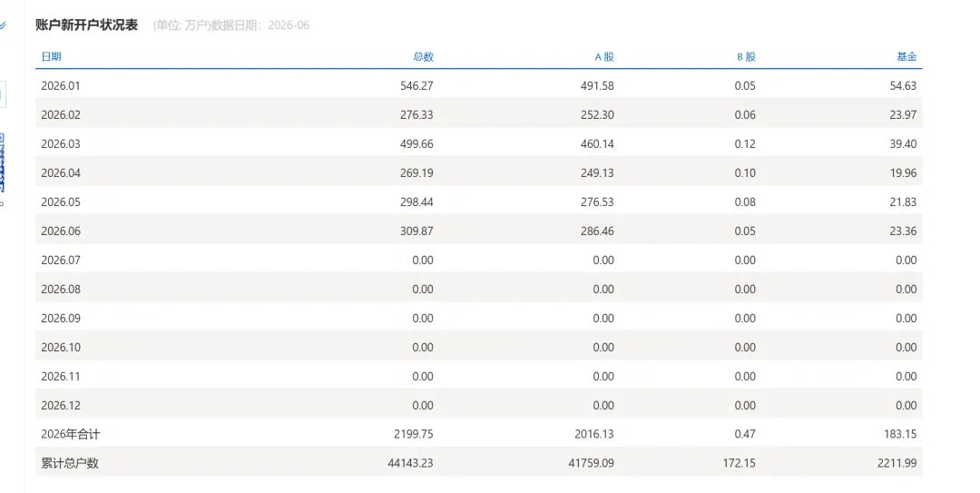The height and width of the screenshot is (493, 980).
Task: Click total value 309.87
Action: (x=416, y=231)
